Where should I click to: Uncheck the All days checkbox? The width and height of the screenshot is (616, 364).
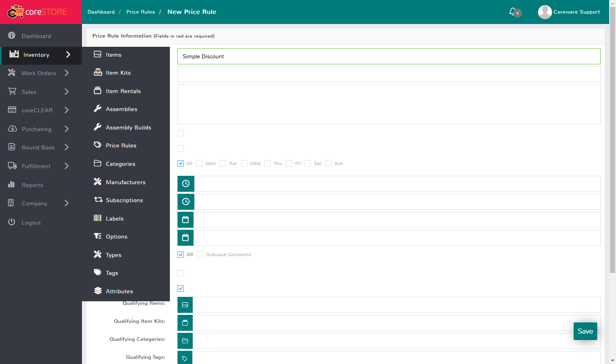coord(181,163)
